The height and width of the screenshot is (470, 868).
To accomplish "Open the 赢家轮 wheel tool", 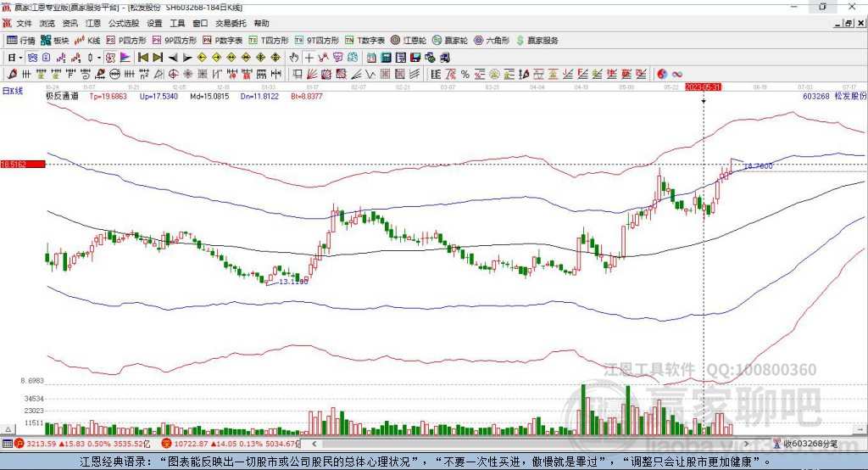I will 450,41.
